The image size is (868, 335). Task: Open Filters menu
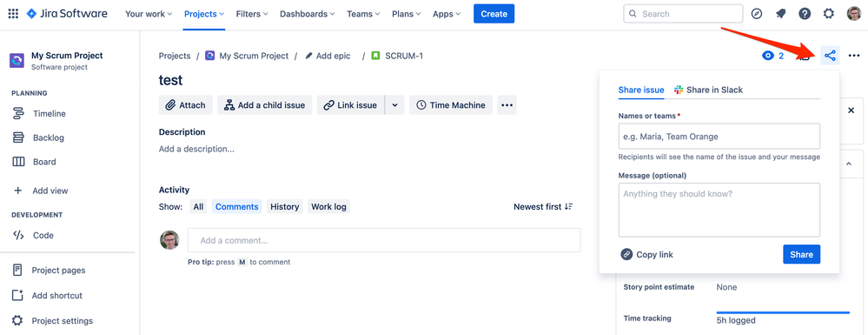pyautogui.click(x=252, y=14)
